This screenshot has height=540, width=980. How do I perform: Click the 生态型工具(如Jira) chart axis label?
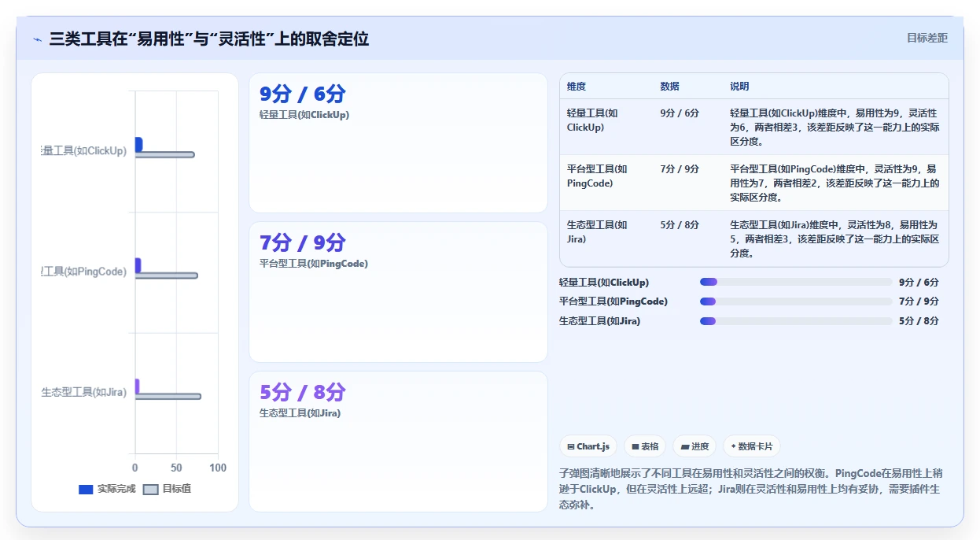click(x=84, y=392)
